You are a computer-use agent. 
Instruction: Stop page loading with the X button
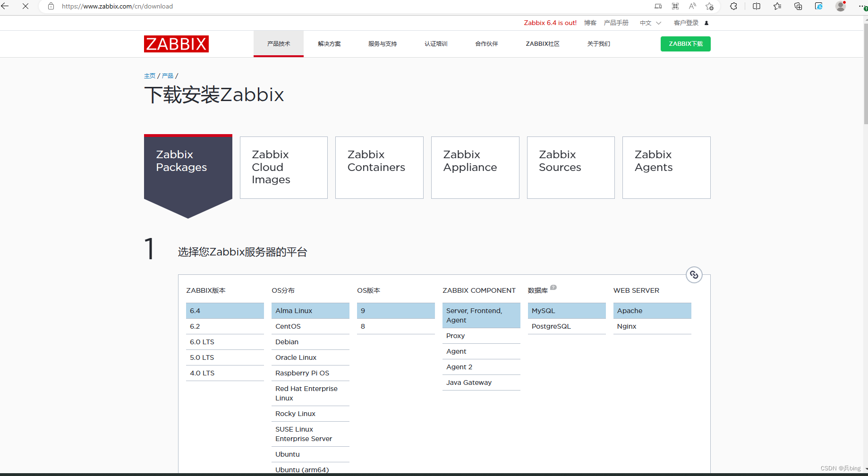click(26, 6)
